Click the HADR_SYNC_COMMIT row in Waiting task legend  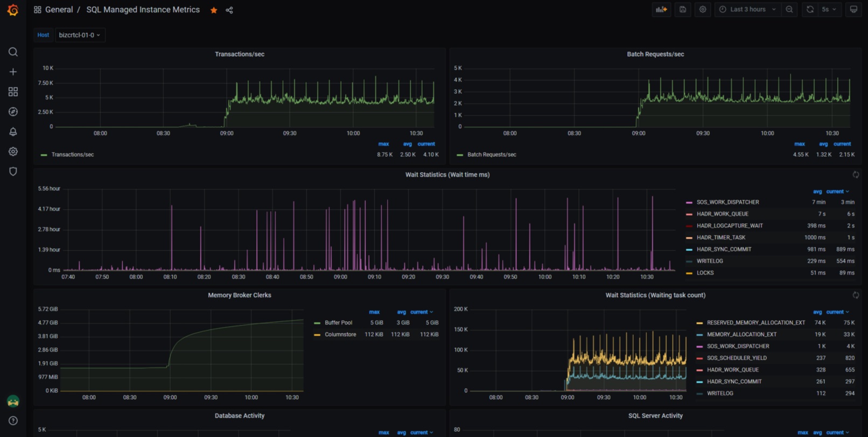(775, 382)
